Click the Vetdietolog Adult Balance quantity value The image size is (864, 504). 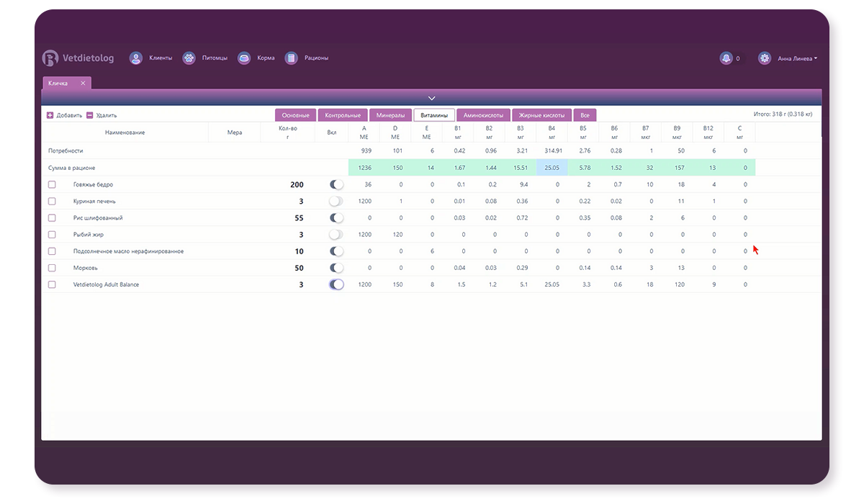tap(301, 284)
